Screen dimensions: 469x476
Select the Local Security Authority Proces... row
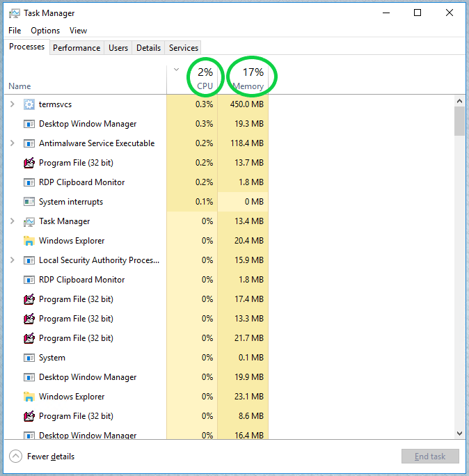point(136,260)
